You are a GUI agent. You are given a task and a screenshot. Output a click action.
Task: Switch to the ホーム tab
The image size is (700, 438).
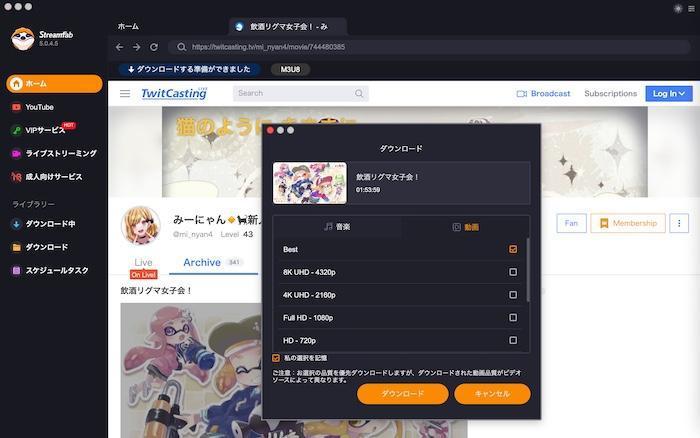tap(128, 27)
